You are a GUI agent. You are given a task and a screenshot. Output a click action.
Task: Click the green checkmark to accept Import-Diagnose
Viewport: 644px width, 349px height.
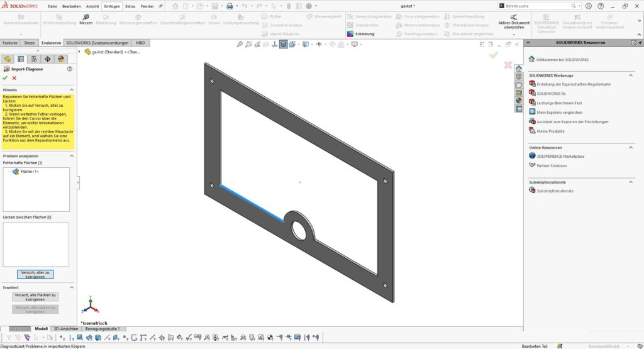click(x=5, y=78)
